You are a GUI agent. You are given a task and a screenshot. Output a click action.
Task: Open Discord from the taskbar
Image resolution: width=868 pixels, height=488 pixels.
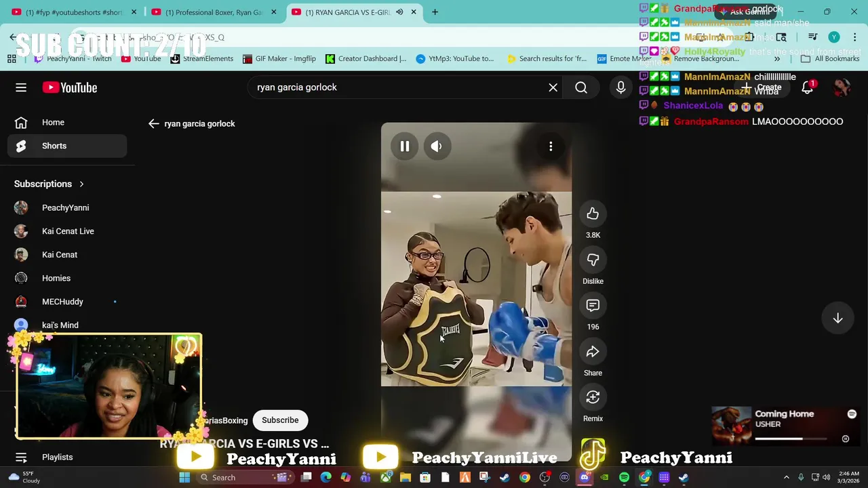pyautogui.click(x=585, y=478)
